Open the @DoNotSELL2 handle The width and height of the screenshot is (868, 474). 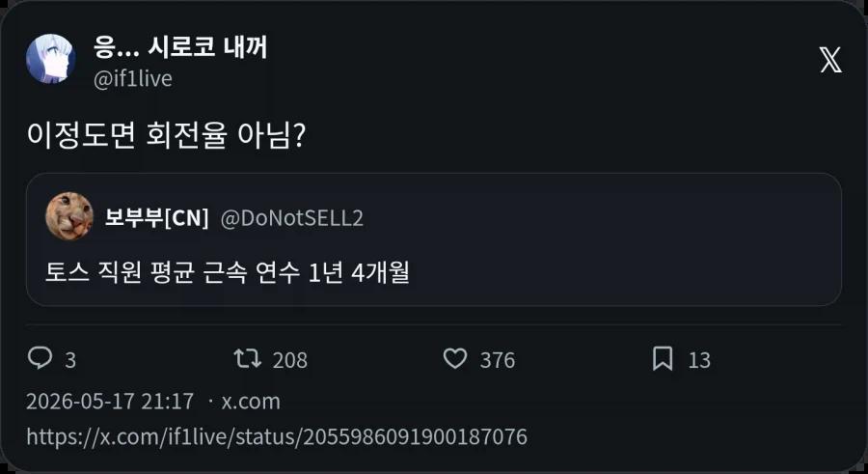291,218
